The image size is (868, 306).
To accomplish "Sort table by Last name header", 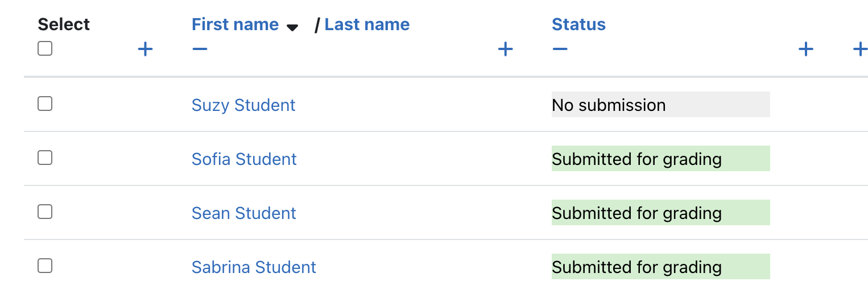I will click(x=367, y=24).
